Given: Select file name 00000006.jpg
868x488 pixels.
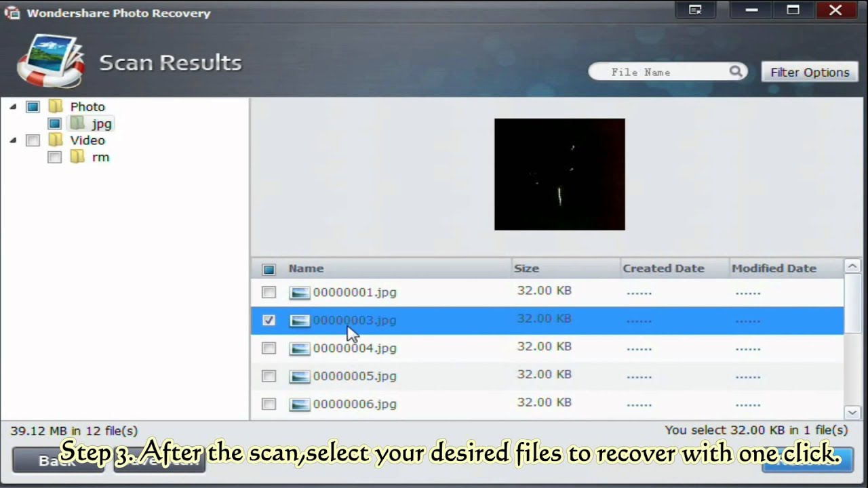Looking at the screenshot, I should [354, 404].
